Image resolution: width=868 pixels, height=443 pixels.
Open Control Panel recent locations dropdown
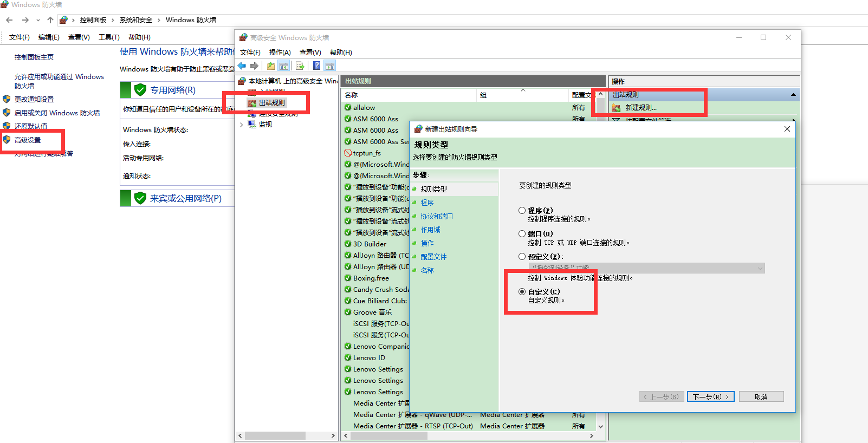pos(38,20)
